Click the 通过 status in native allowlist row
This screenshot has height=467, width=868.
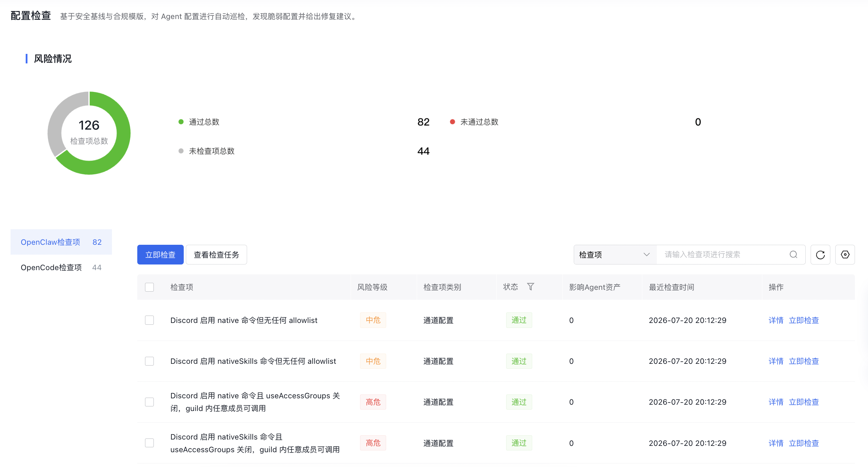point(519,320)
